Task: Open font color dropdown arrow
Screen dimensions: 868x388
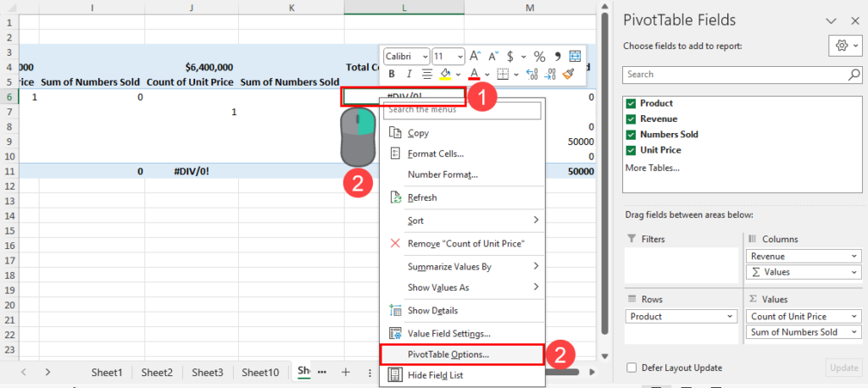Action: pyautogui.click(x=487, y=75)
